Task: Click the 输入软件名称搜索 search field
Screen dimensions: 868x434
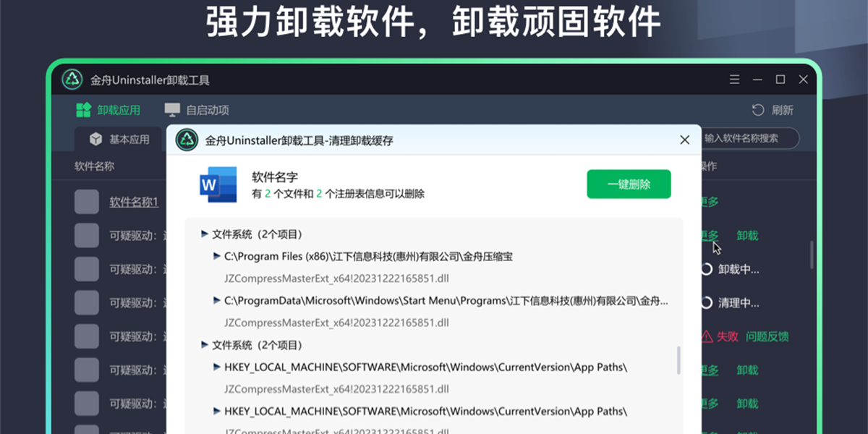Action: coord(749,138)
